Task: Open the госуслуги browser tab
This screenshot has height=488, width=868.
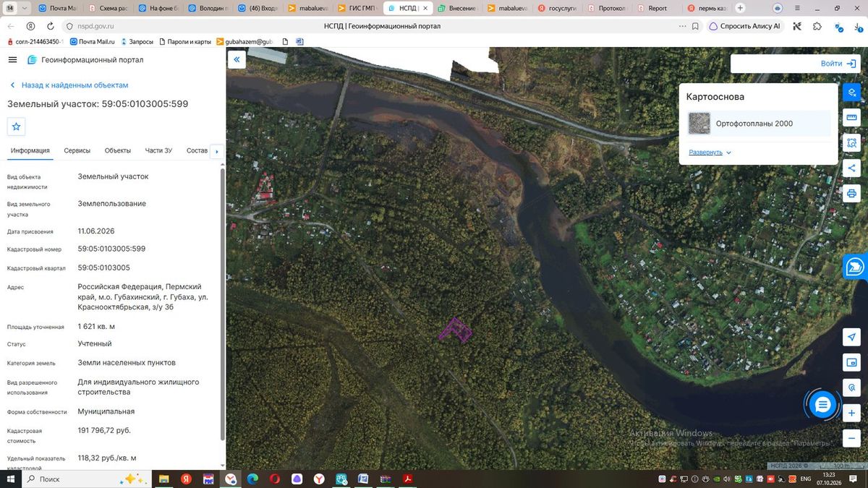Action: tap(558, 8)
